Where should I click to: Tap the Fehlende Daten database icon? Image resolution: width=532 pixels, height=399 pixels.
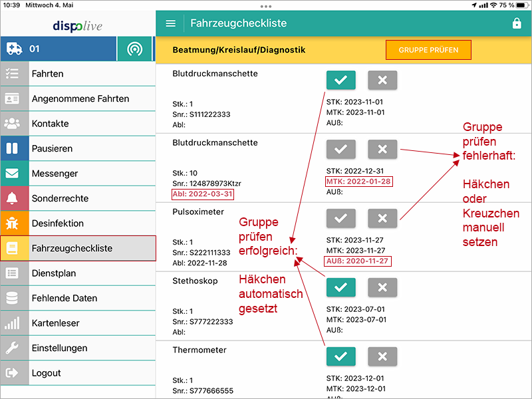click(12, 298)
